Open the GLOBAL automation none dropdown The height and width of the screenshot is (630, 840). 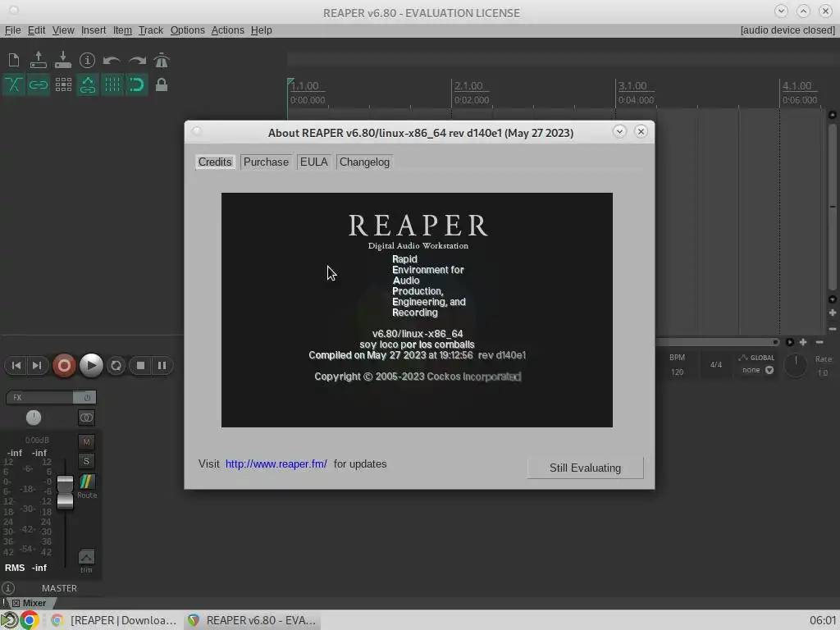(x=757, y=370)
